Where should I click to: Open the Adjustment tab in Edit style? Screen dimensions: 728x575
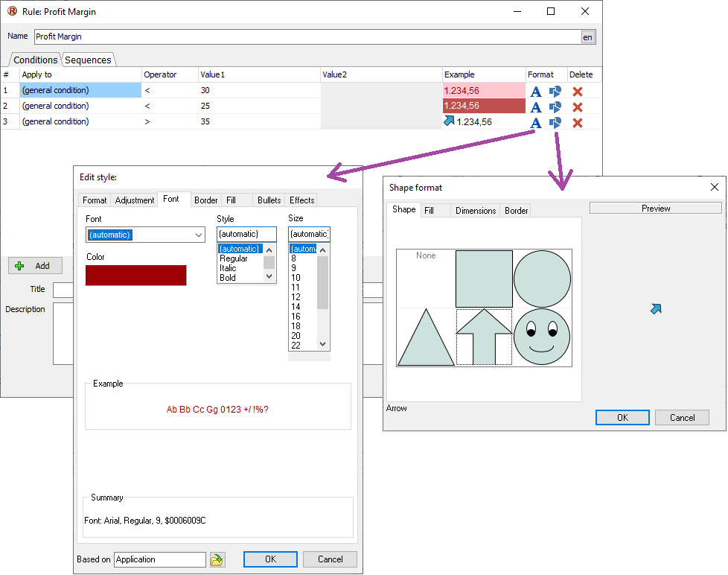(x=135, y=200)
